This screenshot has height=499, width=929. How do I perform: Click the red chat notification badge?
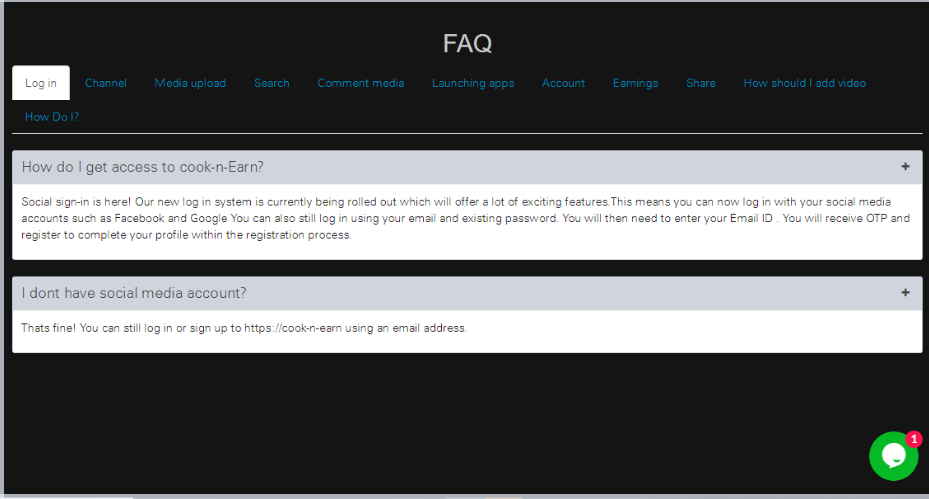[x=914, y=439]
